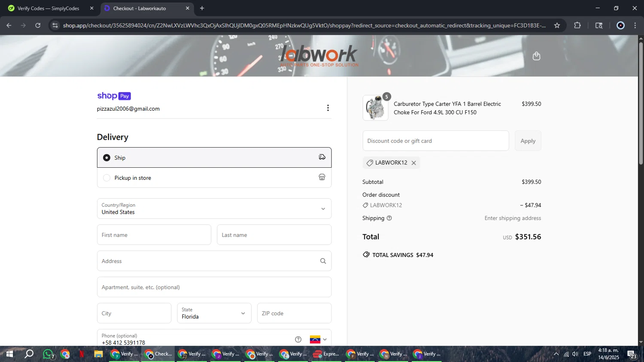View site information icon in address bar
This screenshot has width=644, height=362.
tap(55, 25)
